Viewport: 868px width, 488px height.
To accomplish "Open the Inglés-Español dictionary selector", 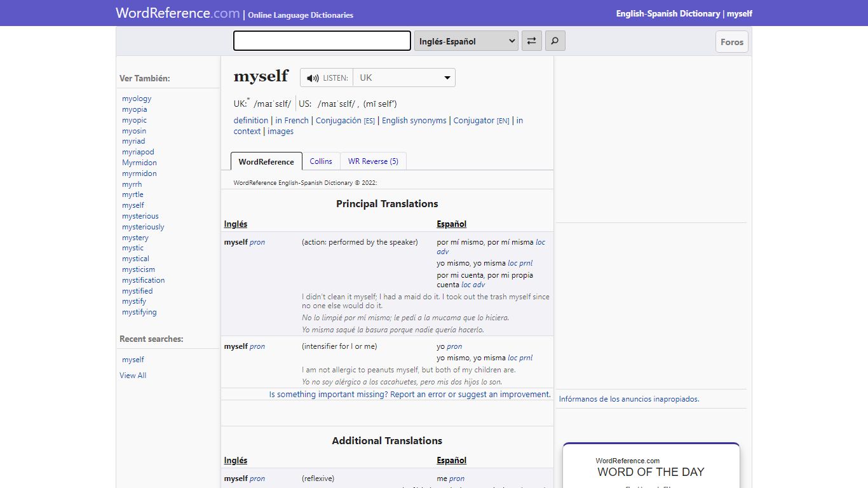I will point(466,41).
